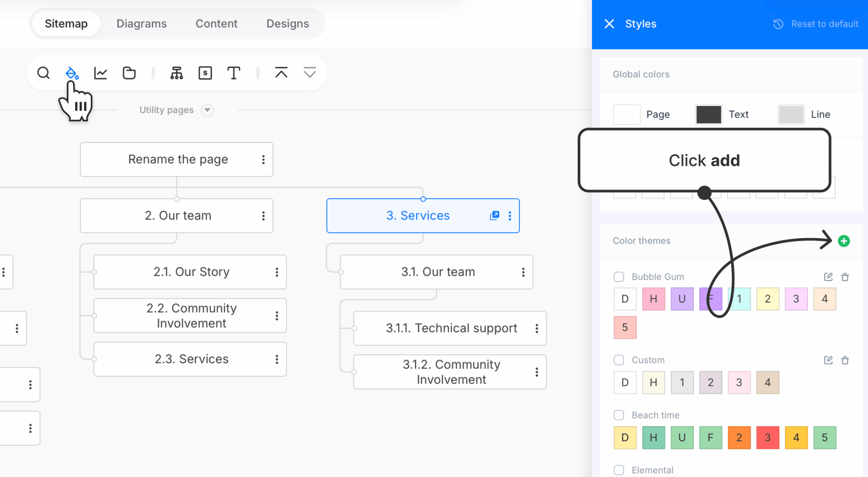Select the 2. Our team node
The image size is (868, 477).
pos(177,216)
